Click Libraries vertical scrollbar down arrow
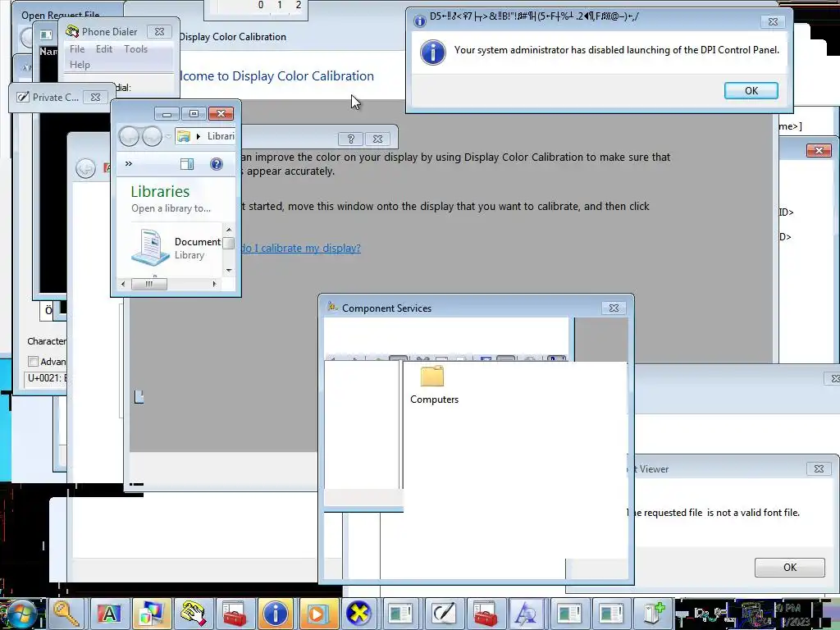The height and width of the screenshot is (630, 840). [x=230, y=270]
